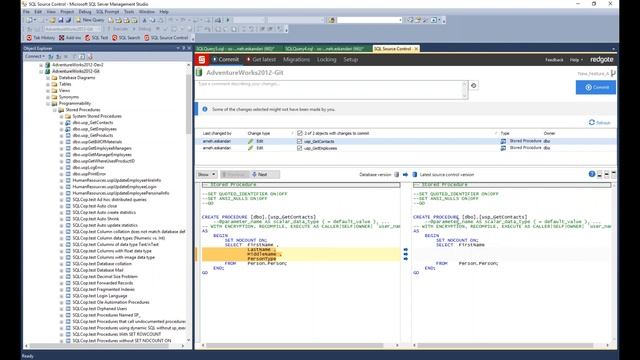Viewport: 640px width, 360px height.
Task: Click the Next difference button
Action: 265,174
